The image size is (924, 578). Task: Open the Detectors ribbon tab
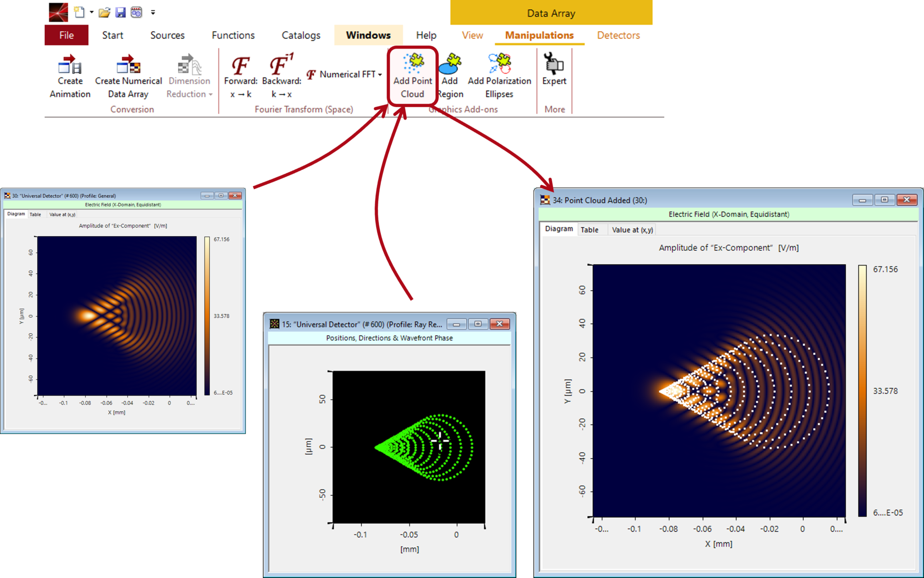pos(618,35)
